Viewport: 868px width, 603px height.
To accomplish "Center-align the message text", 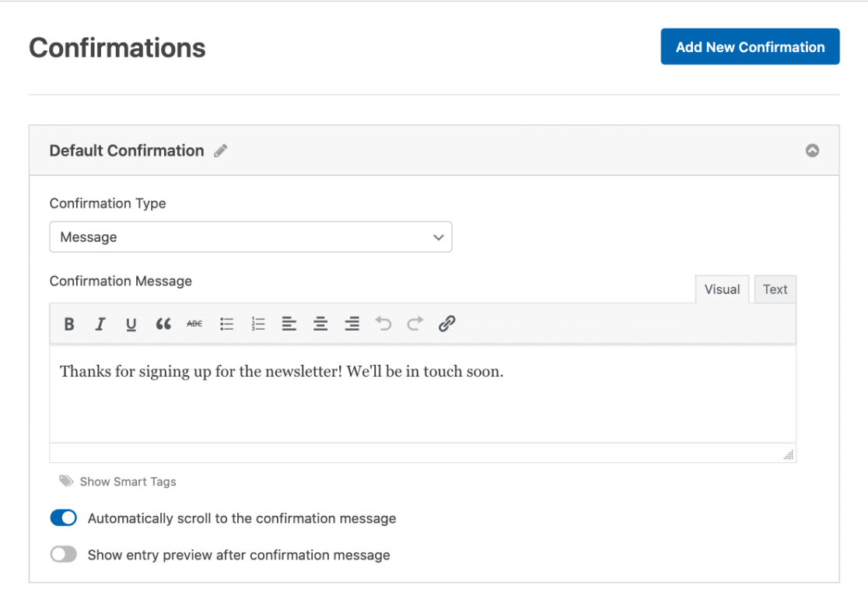I will [320, 324].
